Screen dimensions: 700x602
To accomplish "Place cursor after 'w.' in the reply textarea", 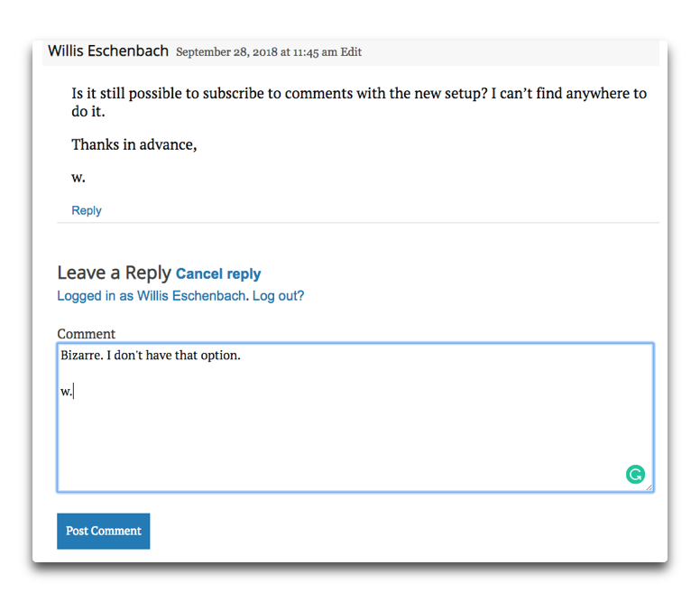I will pyautogui.click(x=74, y=391).
